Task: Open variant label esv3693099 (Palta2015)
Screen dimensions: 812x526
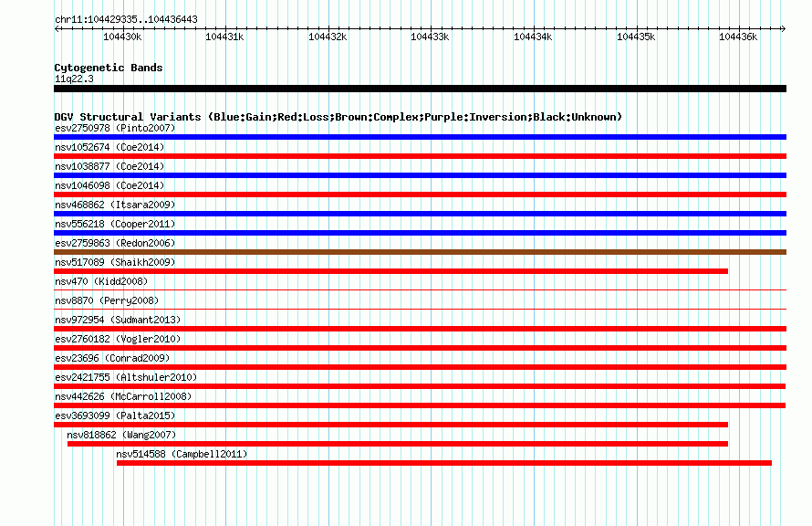Action: (x=115, y=416)
